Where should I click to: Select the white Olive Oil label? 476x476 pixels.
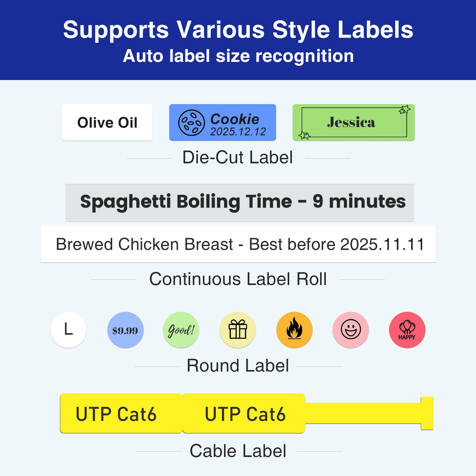tap(107, 123)
